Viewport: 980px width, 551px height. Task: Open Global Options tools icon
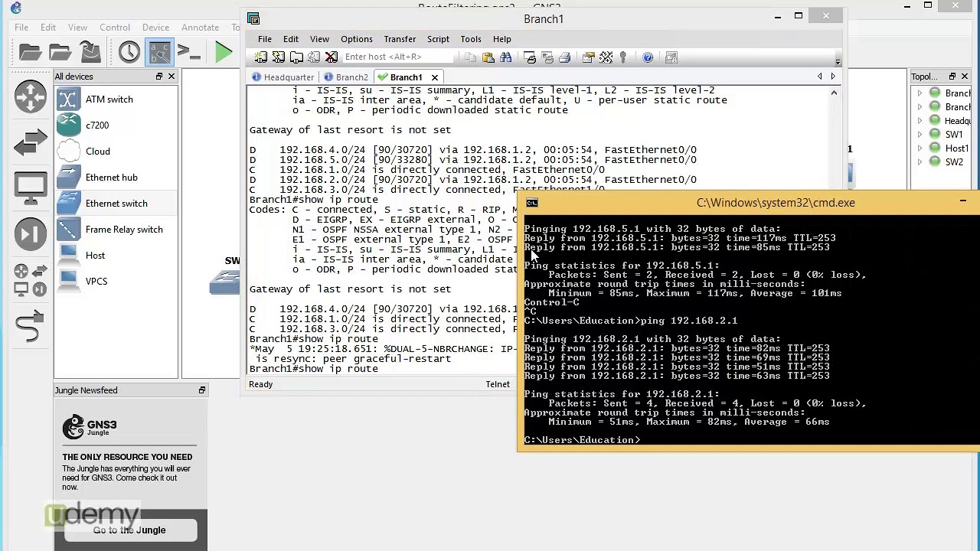pos(606,57)
